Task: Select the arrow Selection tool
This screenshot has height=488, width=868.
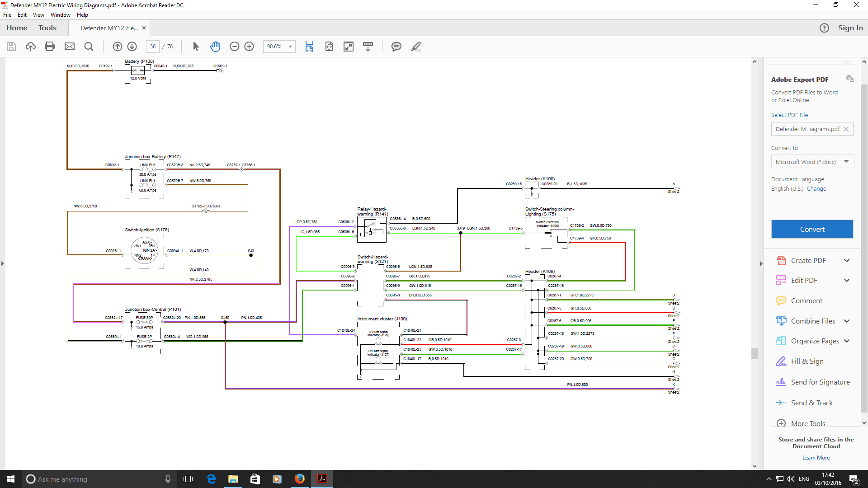Action: (x=196, y=47)
